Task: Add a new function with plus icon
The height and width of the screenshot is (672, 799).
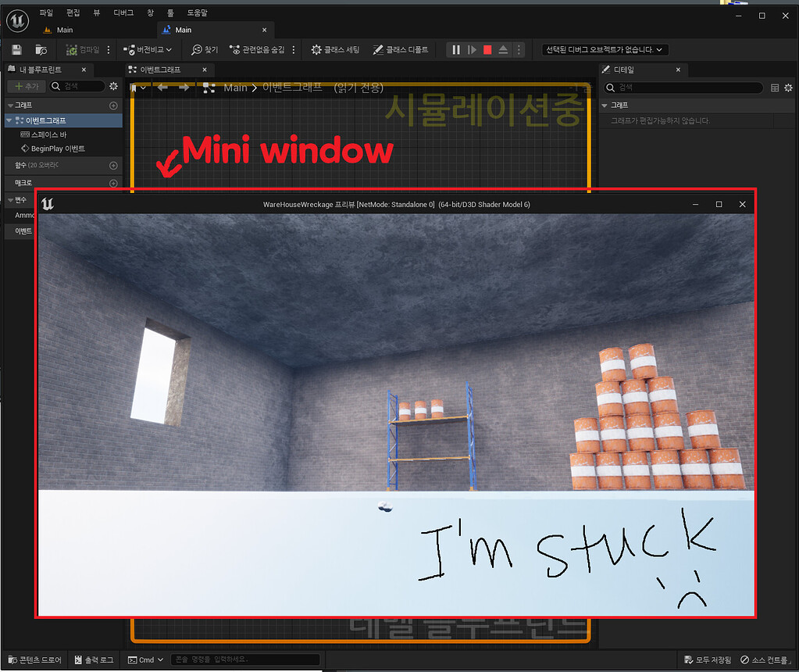Action: 113,165
